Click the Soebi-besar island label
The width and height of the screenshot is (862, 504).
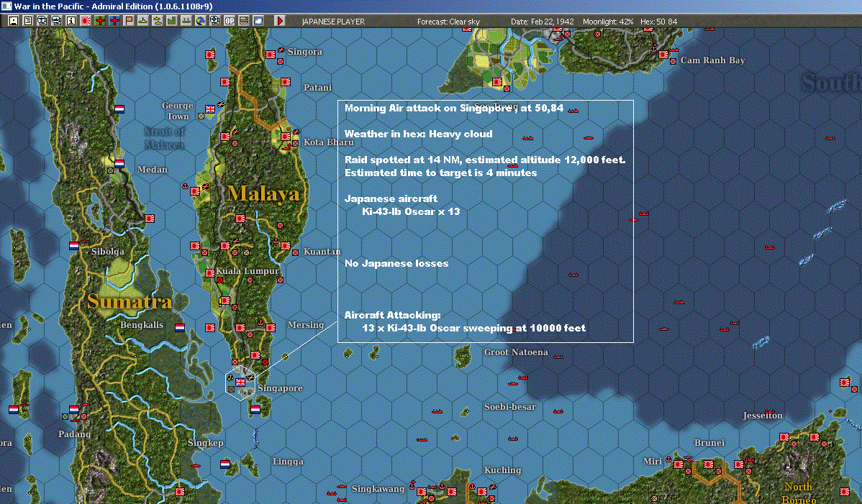[x=509, y=407]
